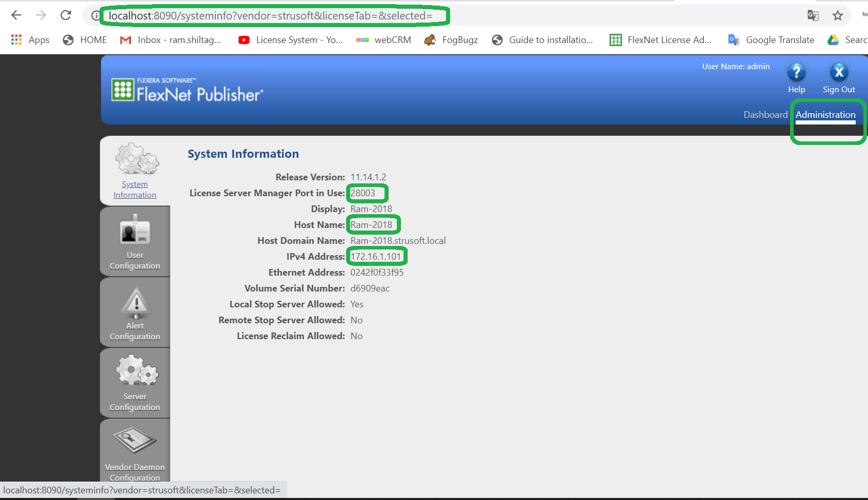The height and width of the screenshot is (500, 868).
Task: Click the FlexNet Publisher logo
Action: 187,90
